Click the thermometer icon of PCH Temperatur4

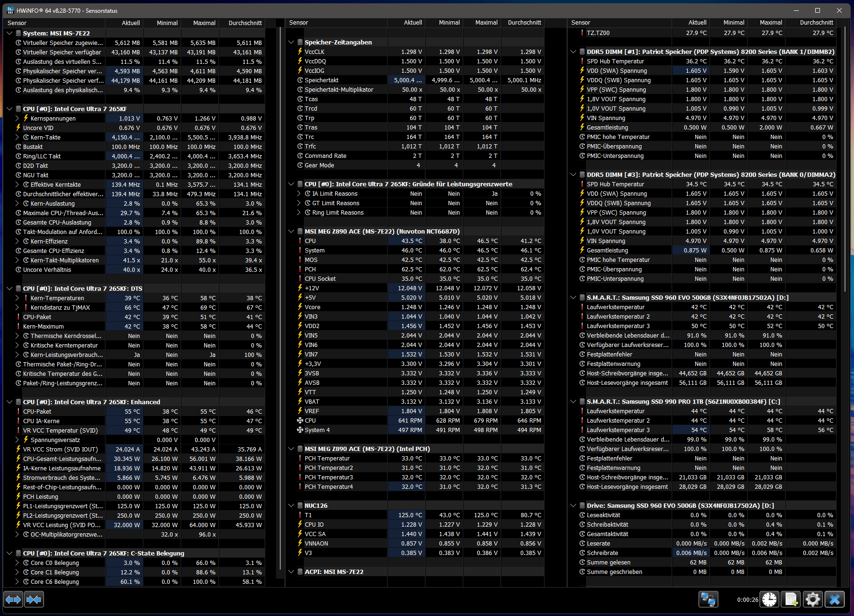coord(300,487)
